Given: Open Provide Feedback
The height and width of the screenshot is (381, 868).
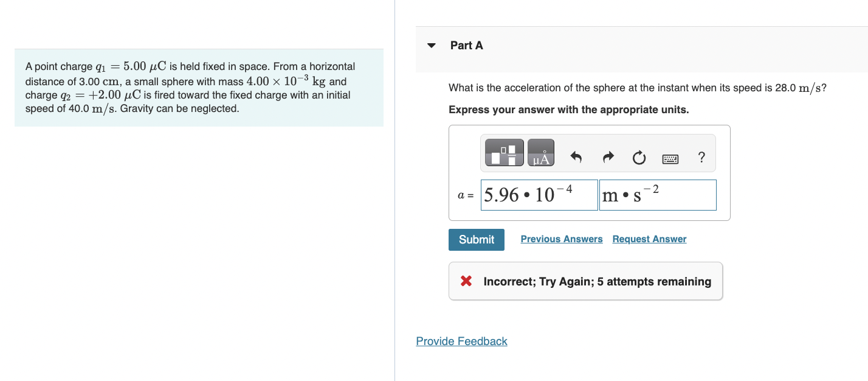Looking at the screenshot, I should pyautogui.click(x=461, y=341).
